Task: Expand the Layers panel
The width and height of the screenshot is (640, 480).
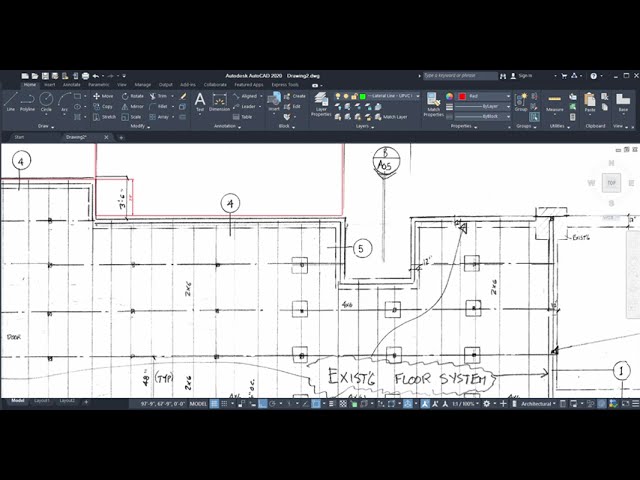Action: point(364,126)
